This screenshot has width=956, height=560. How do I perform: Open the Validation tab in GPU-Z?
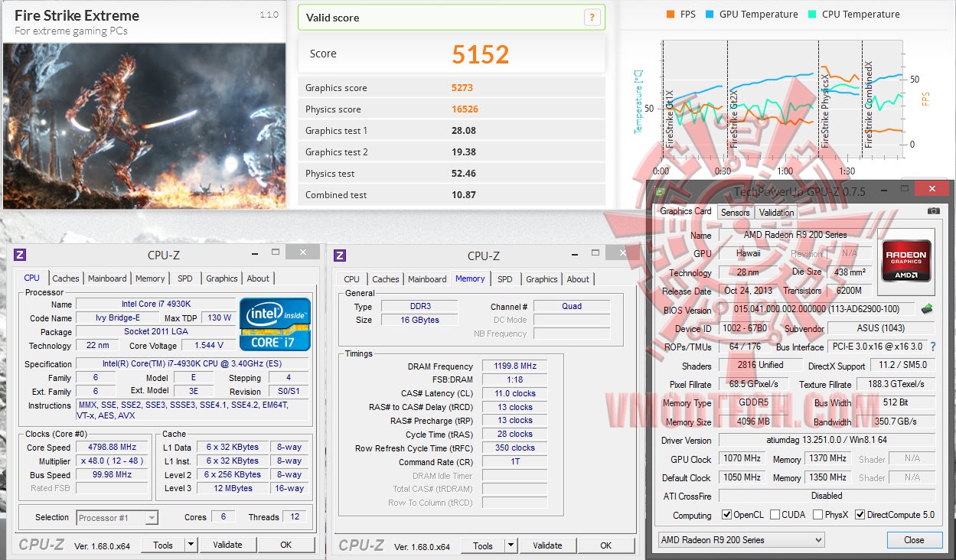tap(776, 213)
